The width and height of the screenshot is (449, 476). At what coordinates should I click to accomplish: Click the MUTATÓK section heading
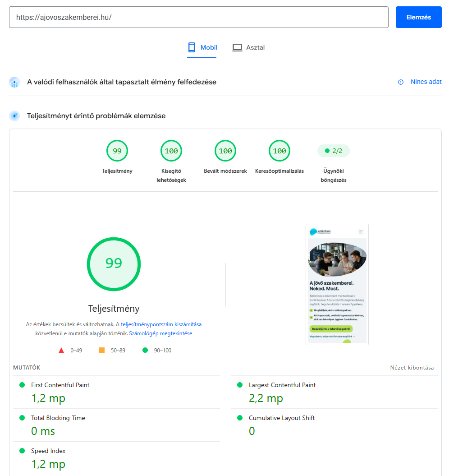coord(27,368)
